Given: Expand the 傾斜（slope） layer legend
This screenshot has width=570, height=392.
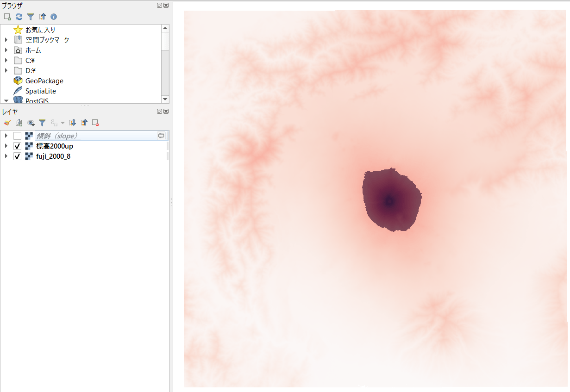Looking at the screenshot, I should 6,136.
